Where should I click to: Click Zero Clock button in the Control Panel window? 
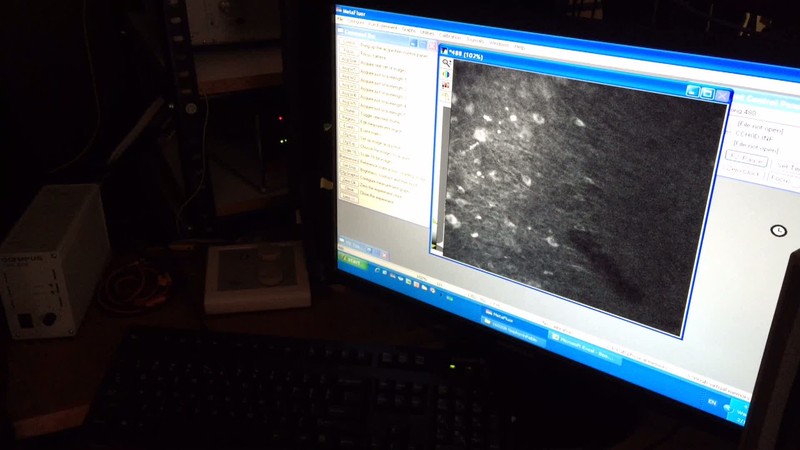pyautogui.click(x=743, y=172)
